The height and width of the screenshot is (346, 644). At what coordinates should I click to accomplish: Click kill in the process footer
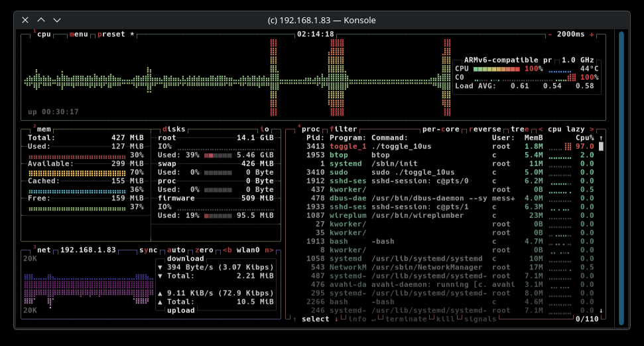[x=444, y=319]
